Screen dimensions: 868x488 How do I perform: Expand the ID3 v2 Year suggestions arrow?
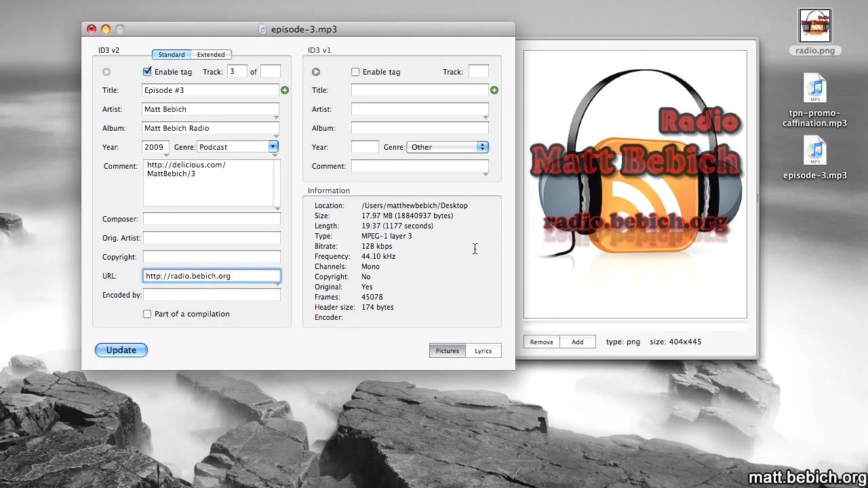166,155
